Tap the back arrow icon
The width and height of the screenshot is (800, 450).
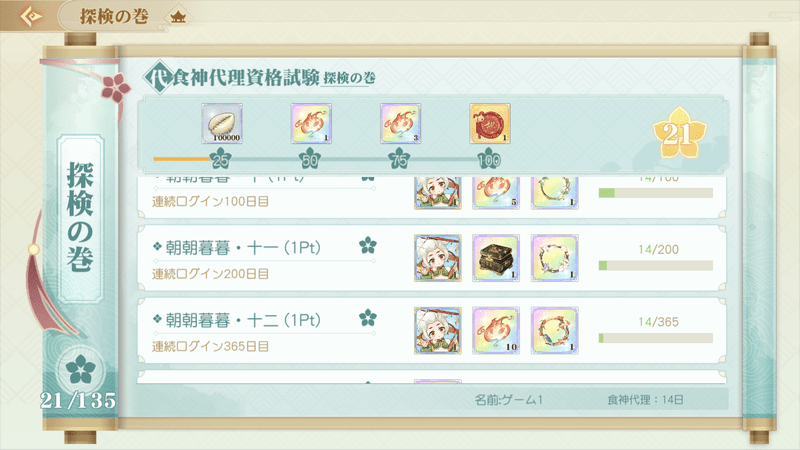point(31,16)
